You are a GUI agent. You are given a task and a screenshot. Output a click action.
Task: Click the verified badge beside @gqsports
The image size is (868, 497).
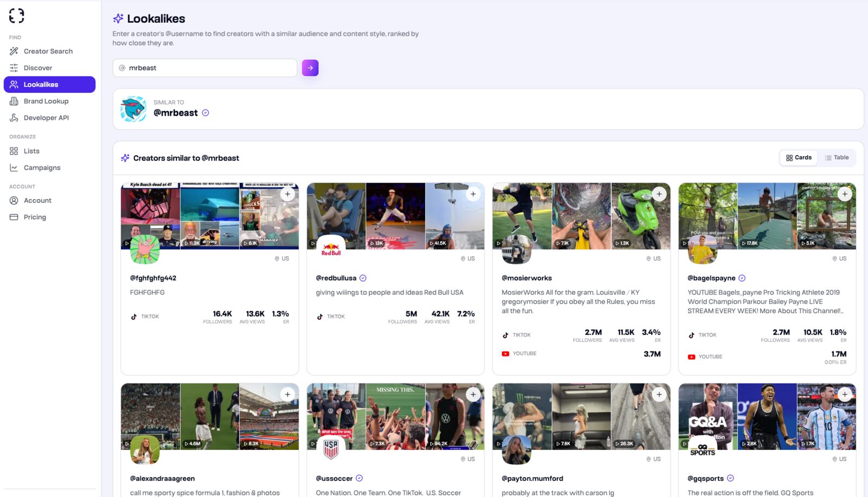730,479
